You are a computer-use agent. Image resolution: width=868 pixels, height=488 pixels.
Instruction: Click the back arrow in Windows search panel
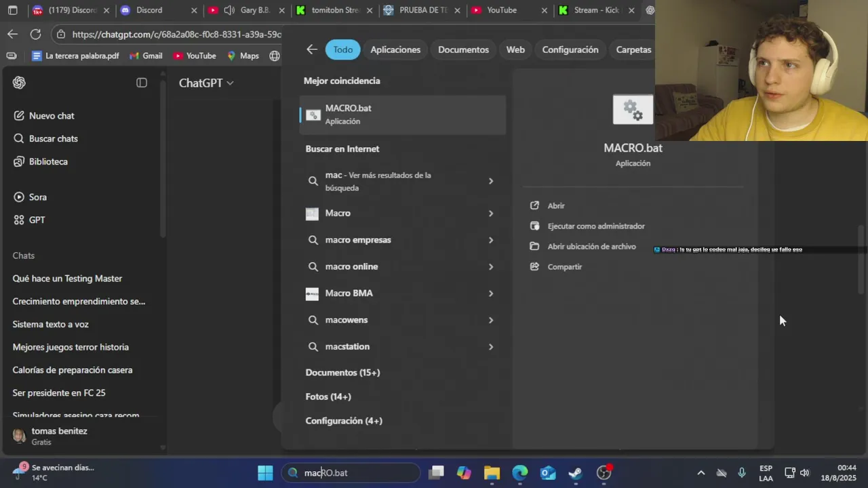[x=311, y=49]
